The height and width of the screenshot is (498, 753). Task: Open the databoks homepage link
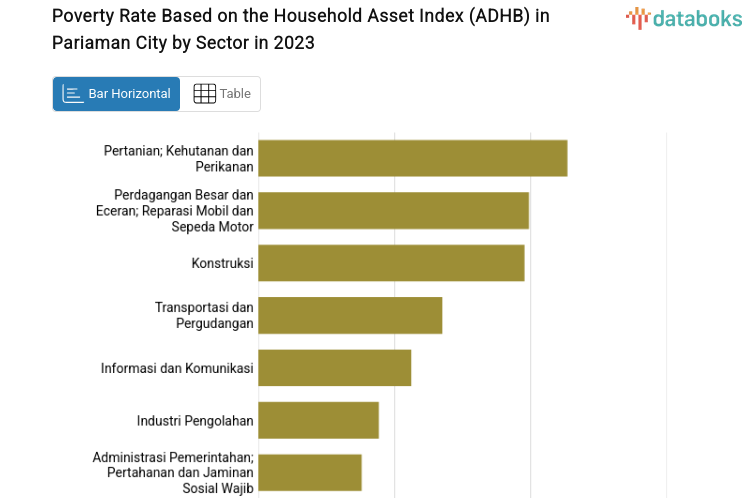point(684,18)
